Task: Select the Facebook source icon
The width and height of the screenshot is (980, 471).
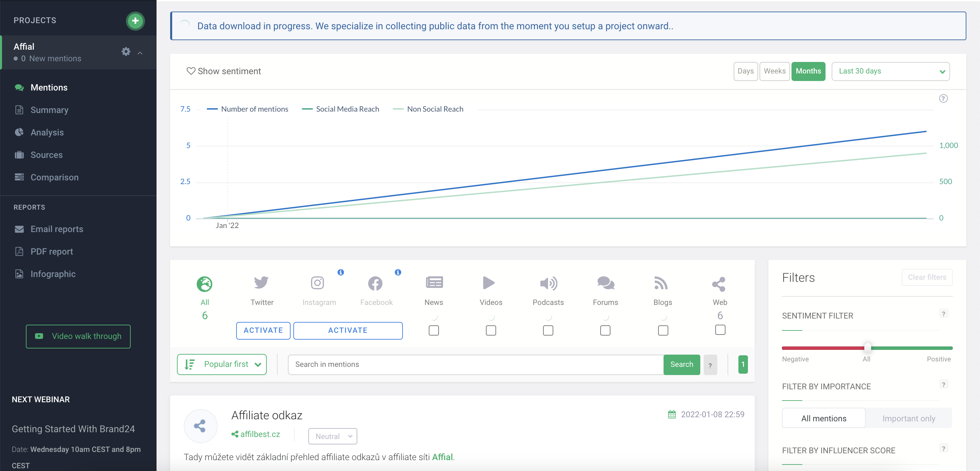Action: click(x=375, y=283)
